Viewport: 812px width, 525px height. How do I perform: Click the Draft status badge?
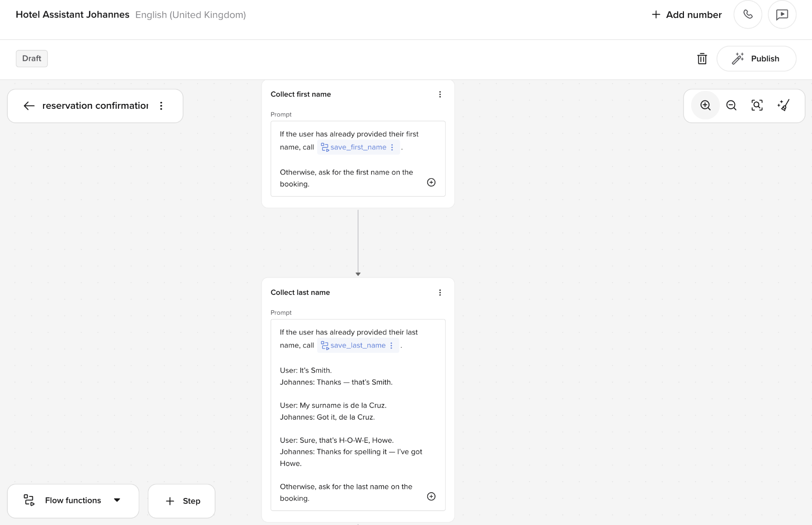pyautogui.click(x=32, y=58)
